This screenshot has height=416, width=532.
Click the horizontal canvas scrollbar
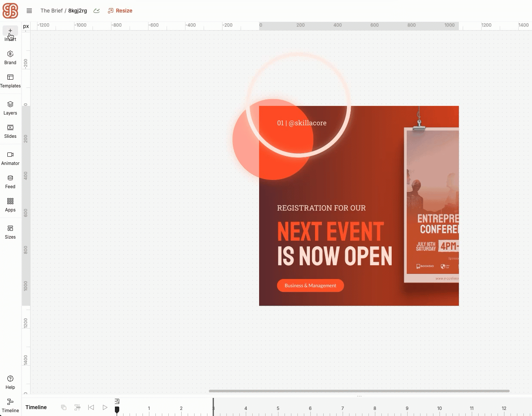(359, 391)
